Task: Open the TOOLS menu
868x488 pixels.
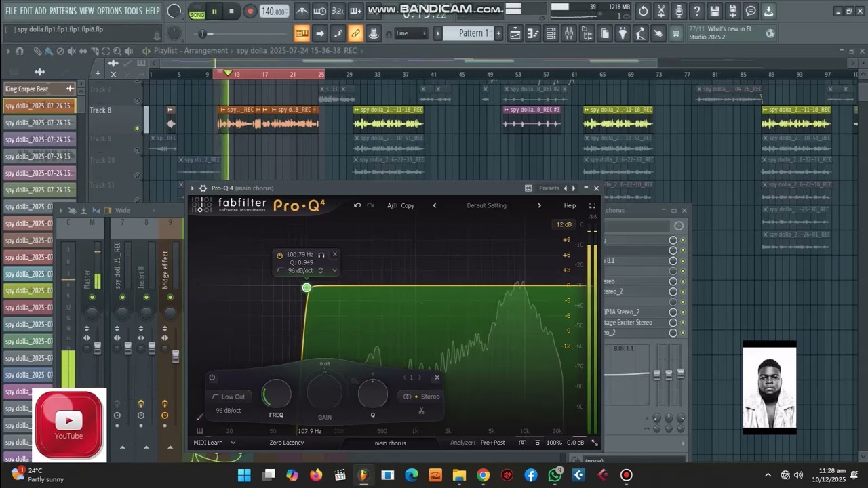Action: coord(134,11)
